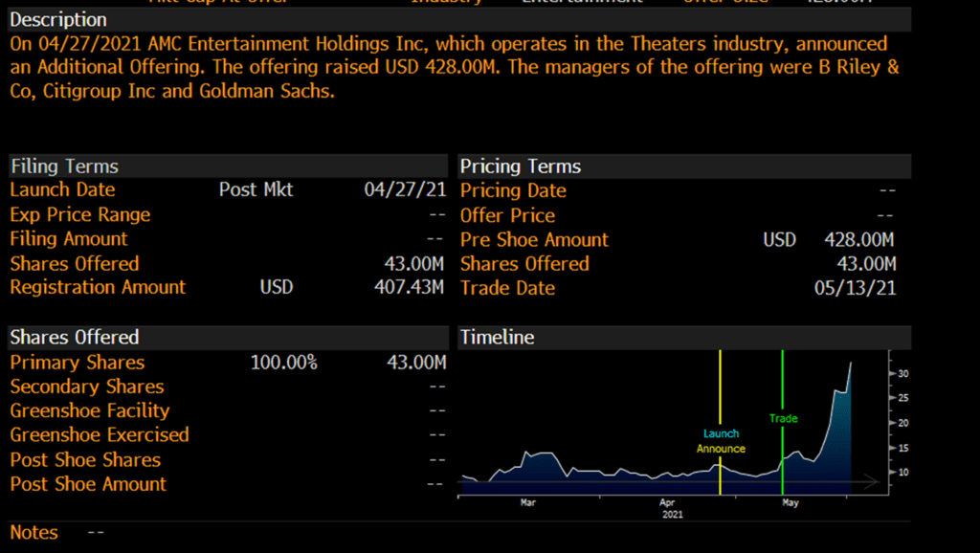Click the Launch Date label

[x=62, y=190]
